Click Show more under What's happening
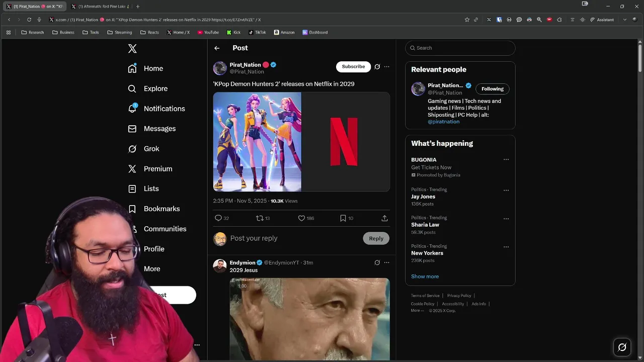Screen dimensions: 644x362 click(x=425, y=277)
